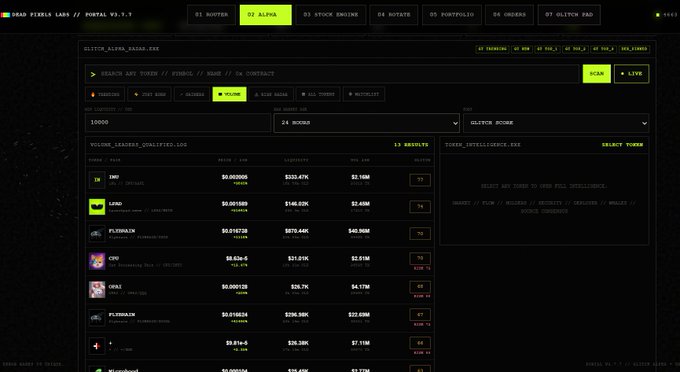Select the WATCHLIST filter
This screenshot has height=372, width=680.
point(363,94)
